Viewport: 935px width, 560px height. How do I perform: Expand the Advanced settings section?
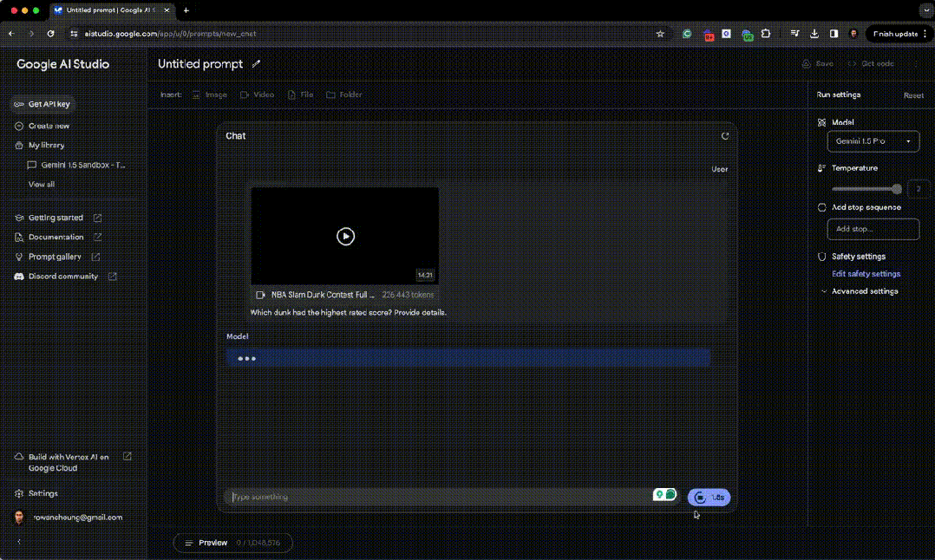(864, 291)
